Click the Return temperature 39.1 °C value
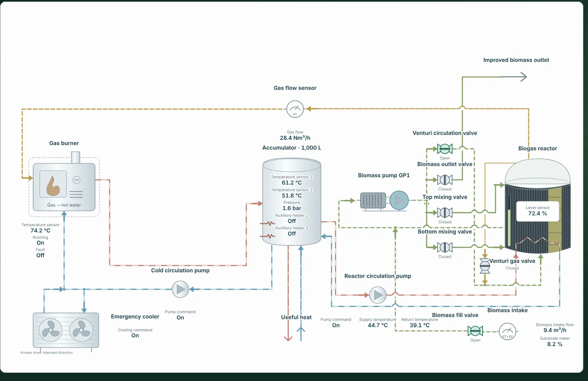Viewport: 588px width, 381px height. [420, 325]
